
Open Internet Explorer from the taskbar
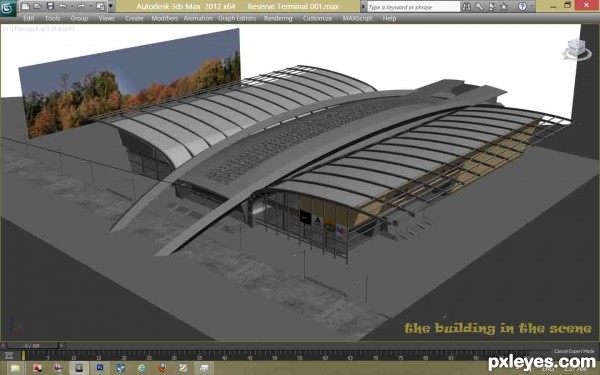142,368
